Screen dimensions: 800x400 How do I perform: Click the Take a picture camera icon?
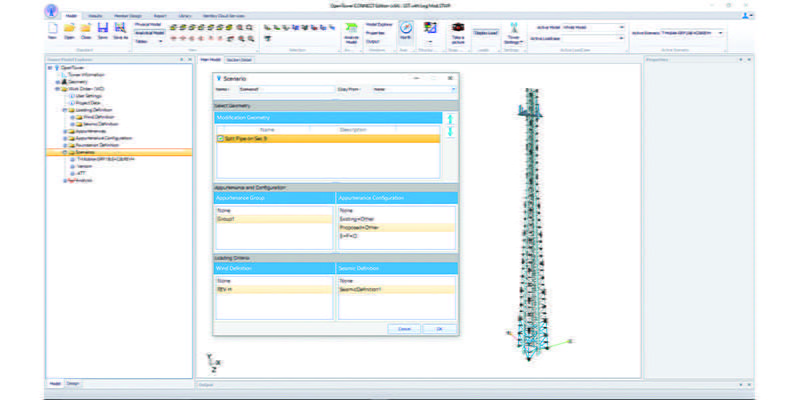457,33
